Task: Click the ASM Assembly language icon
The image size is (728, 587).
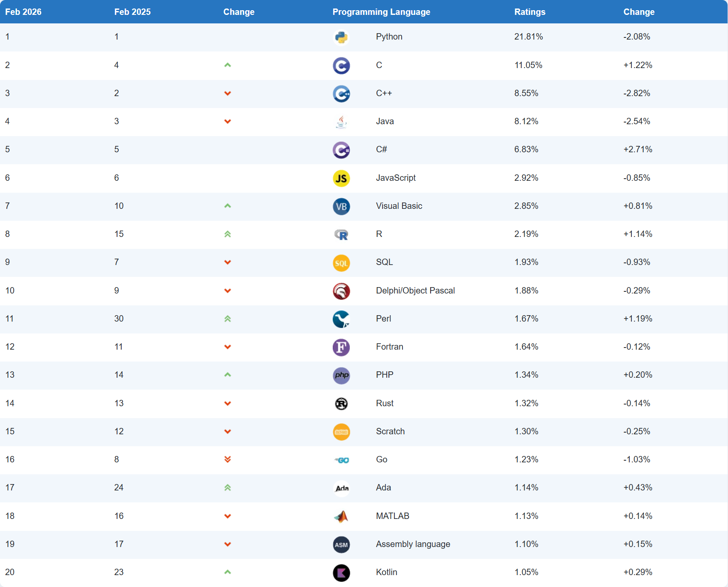Action: pos(341,544)
